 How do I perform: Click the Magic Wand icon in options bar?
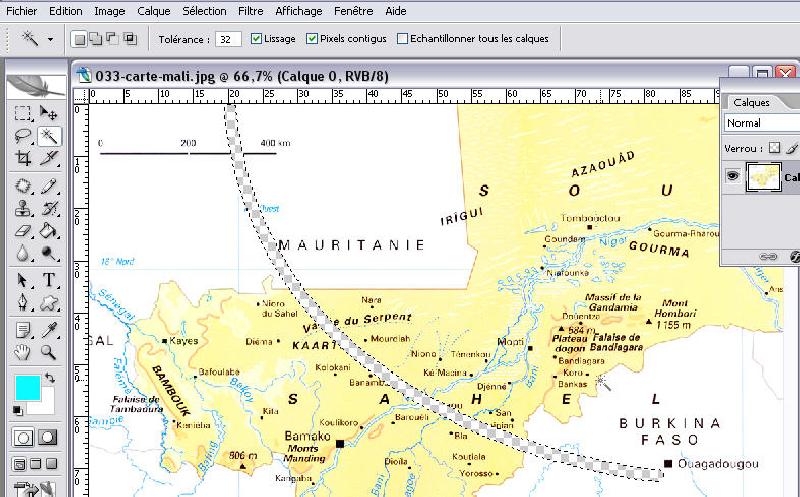[30, 38]
